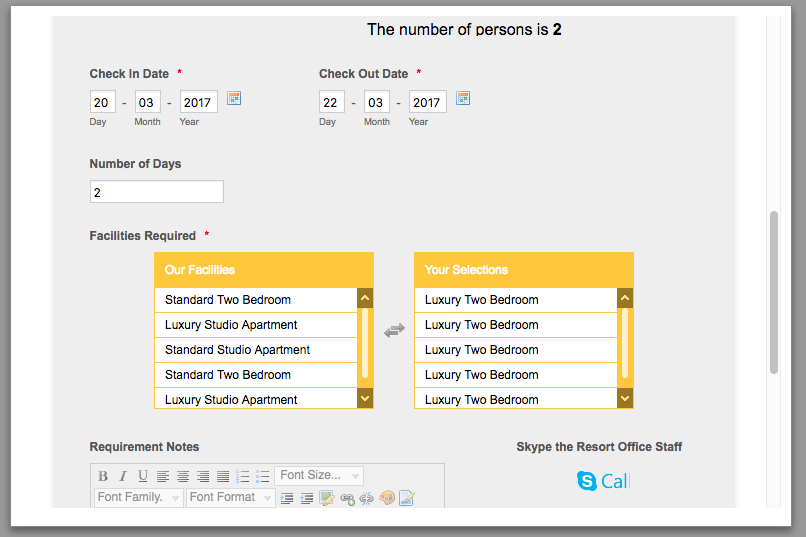Toggle bold formatting in Requirement Notes
806x537 pixels.
point(103,476)
